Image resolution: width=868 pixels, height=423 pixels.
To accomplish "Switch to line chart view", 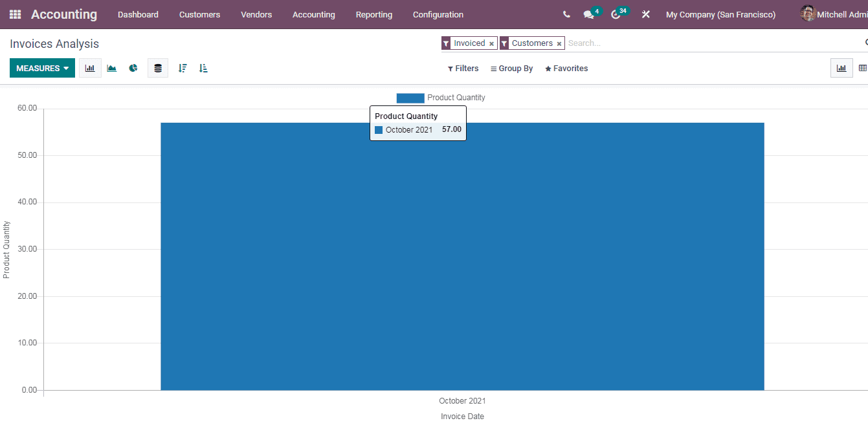I will [111, 67].
